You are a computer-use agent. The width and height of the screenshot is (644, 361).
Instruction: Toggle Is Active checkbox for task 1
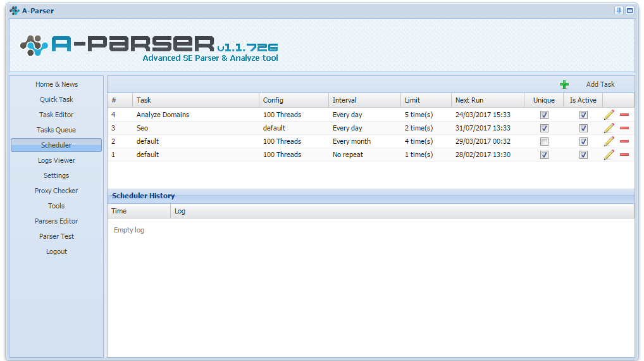pyautogui.click(x=583, y=155)
